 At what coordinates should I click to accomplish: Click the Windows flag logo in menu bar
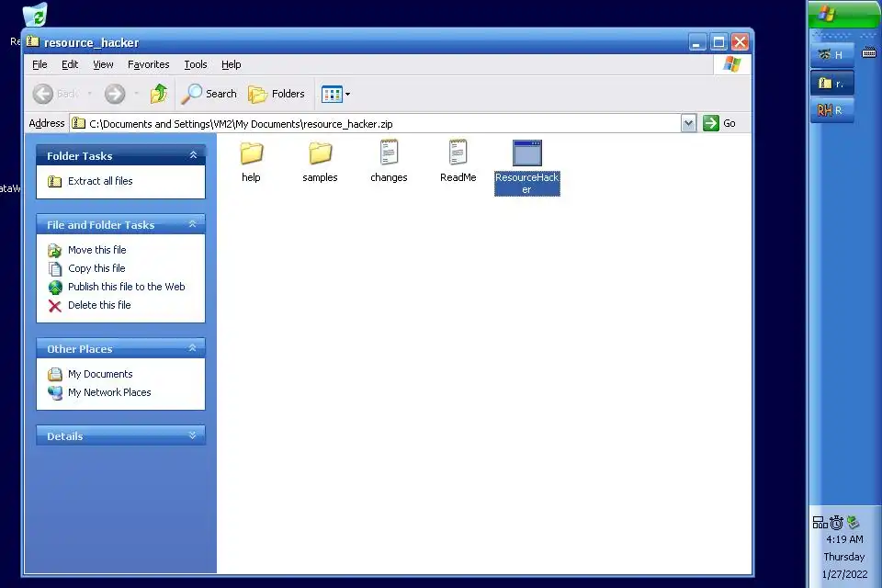pos(732,64)
